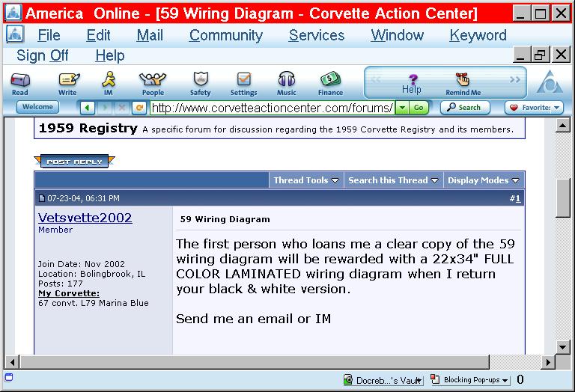Click the browser Forward arrow button
This screenshot has width=575, height=392.
105,108
